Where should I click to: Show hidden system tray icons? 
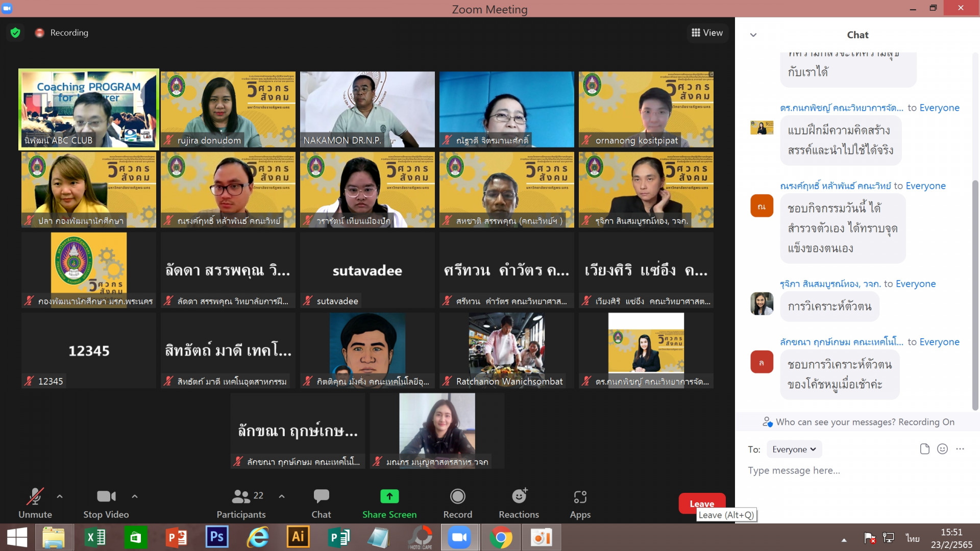click(844, 539)
